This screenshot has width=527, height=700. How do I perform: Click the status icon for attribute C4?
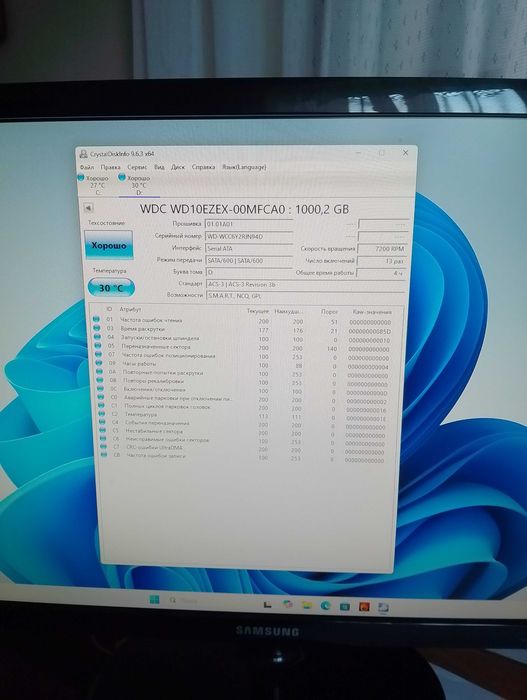102,422
